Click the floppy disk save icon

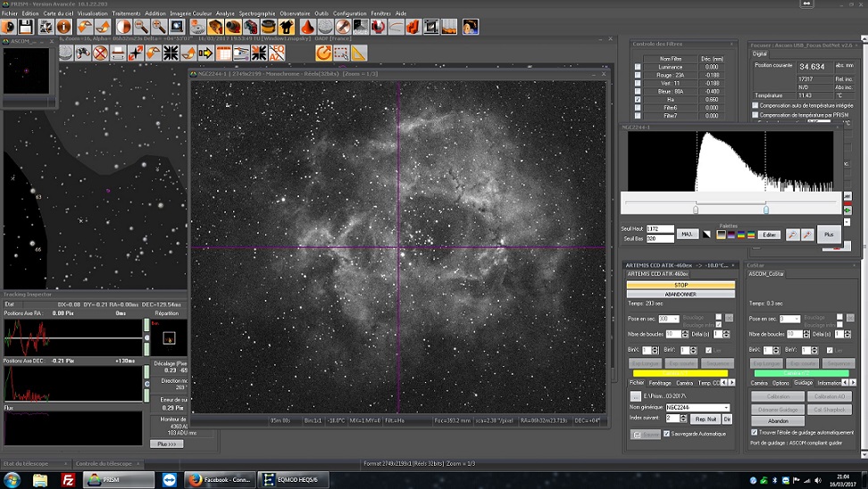click(28, 28)
